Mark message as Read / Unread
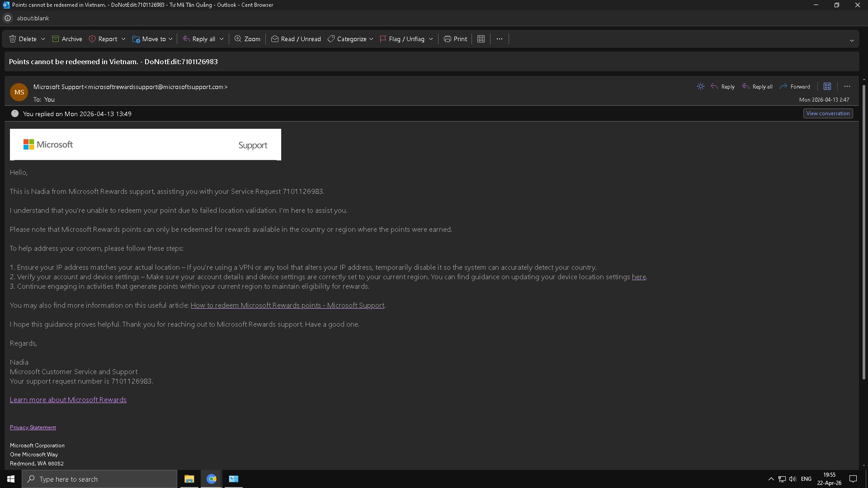Viewport: 868px width, 488px height. click(296, 39)
